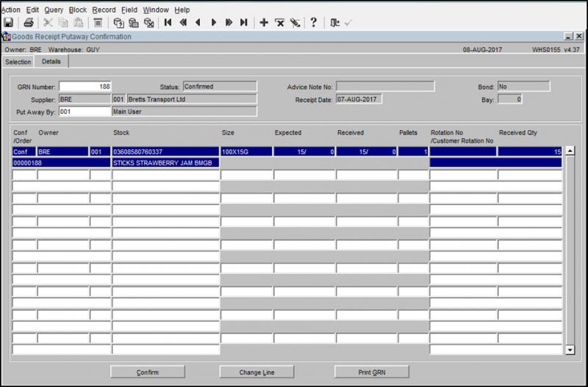This screenshot has width=588, height=387.
Task: Click the Conf cell in first row
Action: [x=24, y=152]
